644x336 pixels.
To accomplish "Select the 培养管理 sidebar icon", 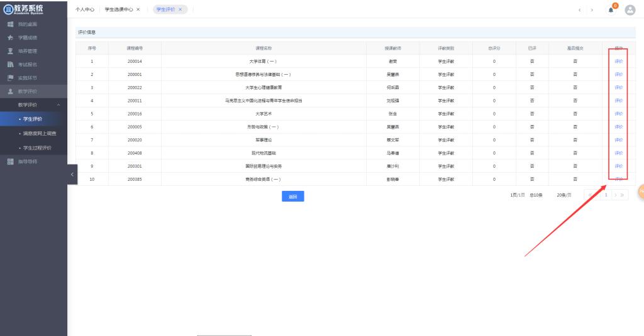I will 10,51.
